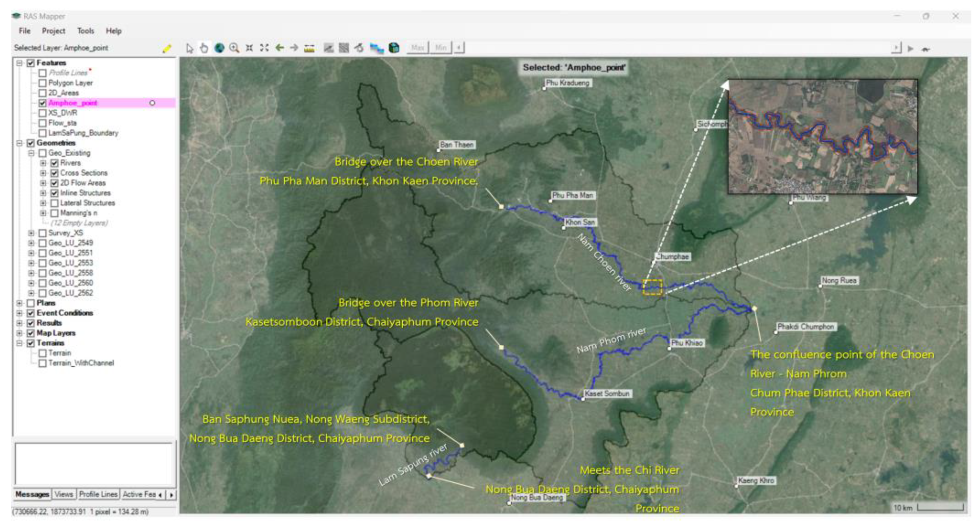Check the Terrain_WithChannel layer box
Viewport: 980px width, 528px height.
43,363
